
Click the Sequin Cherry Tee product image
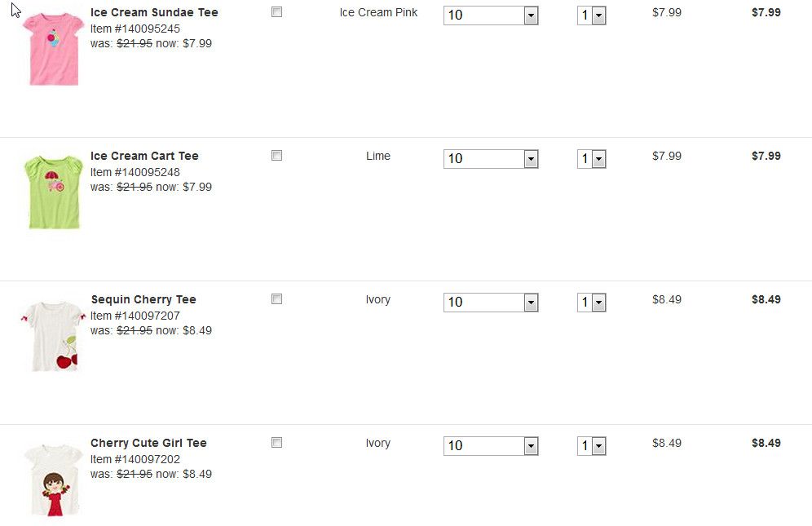(52, 336)
